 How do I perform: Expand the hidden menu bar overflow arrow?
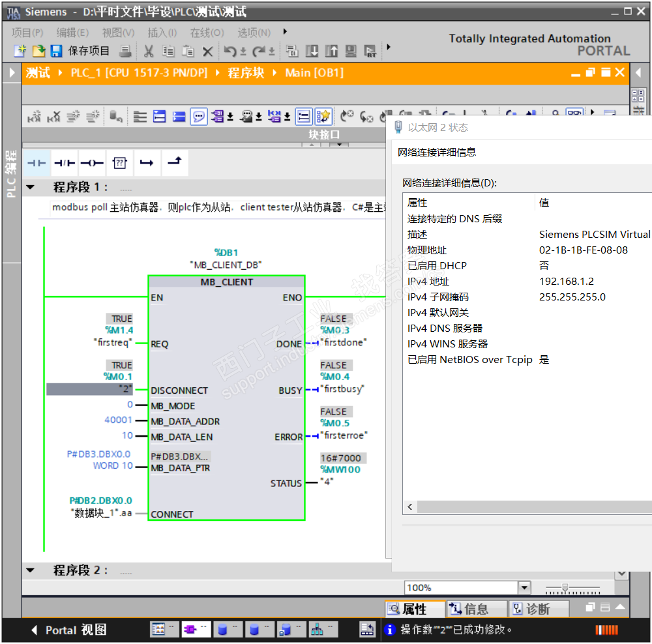(285, 31)
